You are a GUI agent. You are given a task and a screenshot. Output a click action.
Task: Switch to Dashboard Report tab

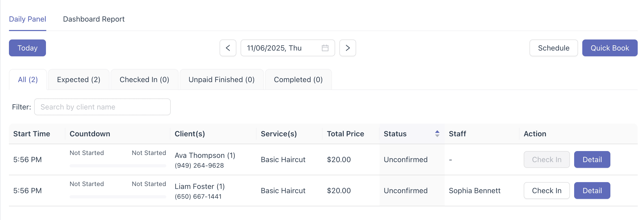94,19
